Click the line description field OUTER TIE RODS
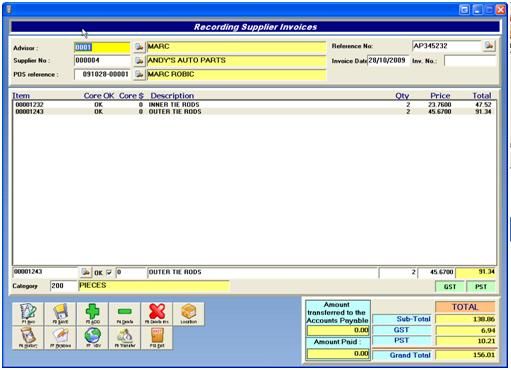 tap(262, 272)
